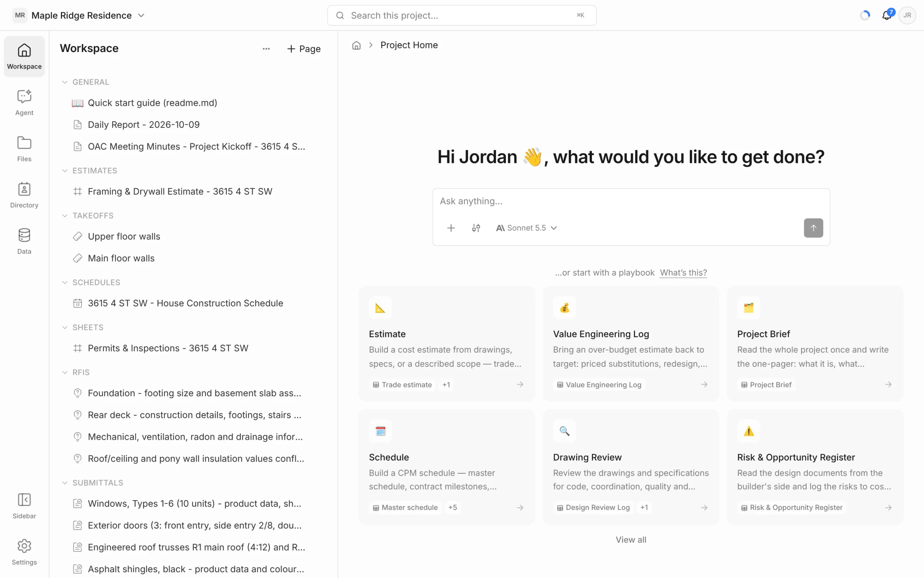Open Settings gear in left rail
This screenshot has height=578, width=924.
pyautogui.click(x=24, y=546)
